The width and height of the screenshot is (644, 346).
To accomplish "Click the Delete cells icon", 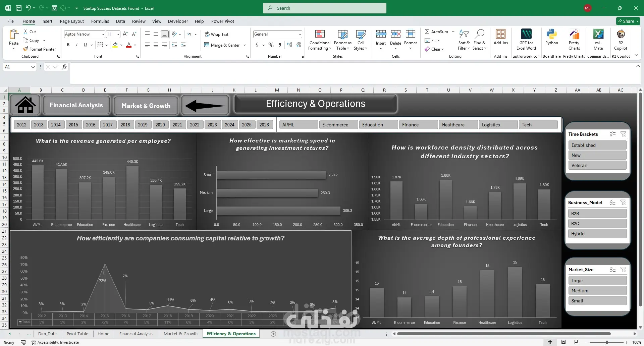I will pyautogui.click(x=396, y=34).
